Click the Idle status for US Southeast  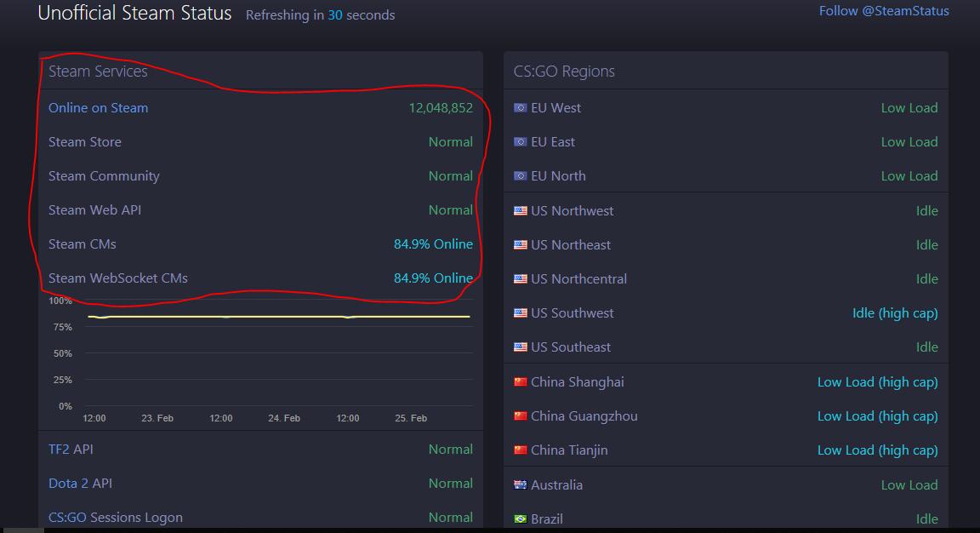927,347
